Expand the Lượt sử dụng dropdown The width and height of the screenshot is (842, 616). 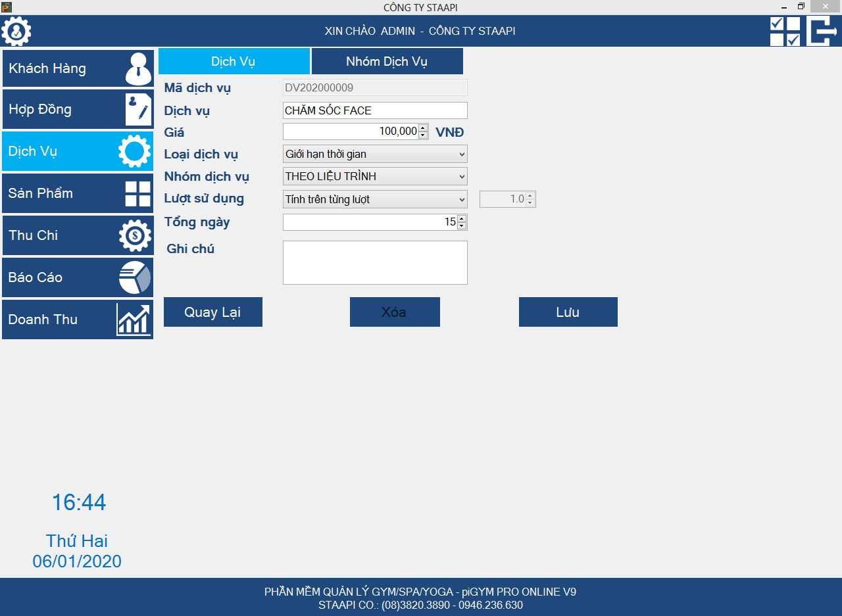click(461, 199)
